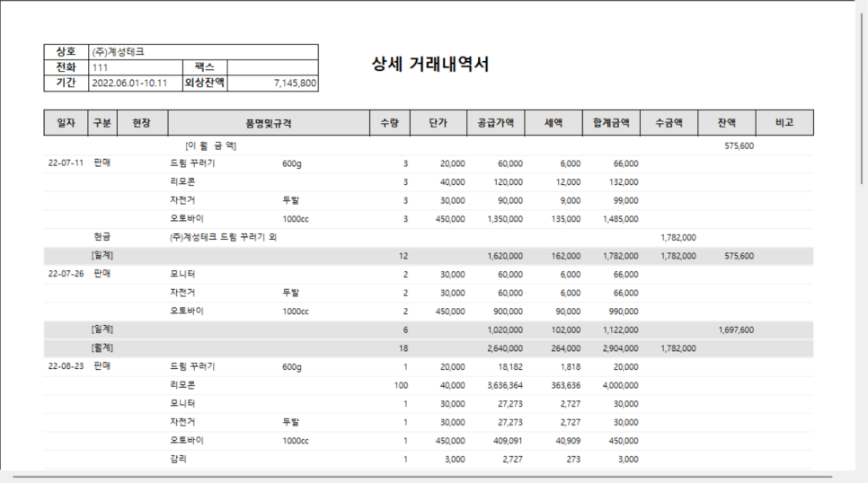Click the 외상잔액 amount 7,145,800
868x483 pixels.
click(295, 83)
